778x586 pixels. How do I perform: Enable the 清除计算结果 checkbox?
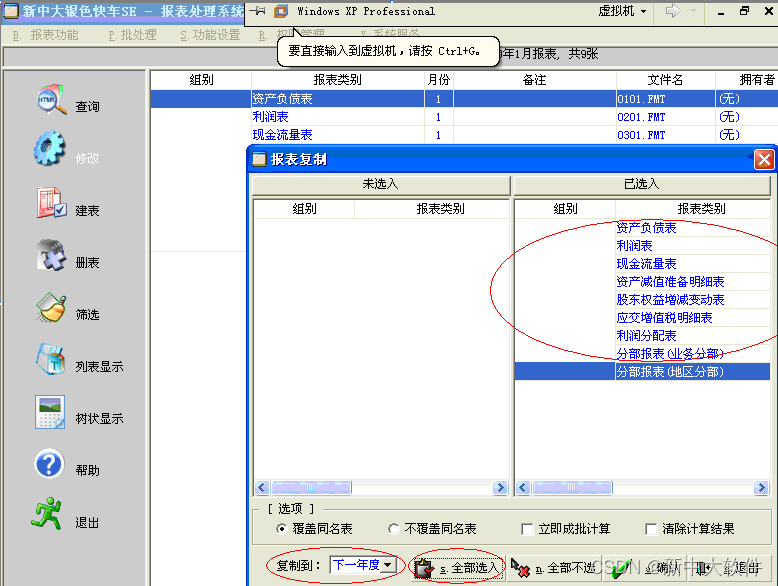pyautogui.click(x=651, y=529)
